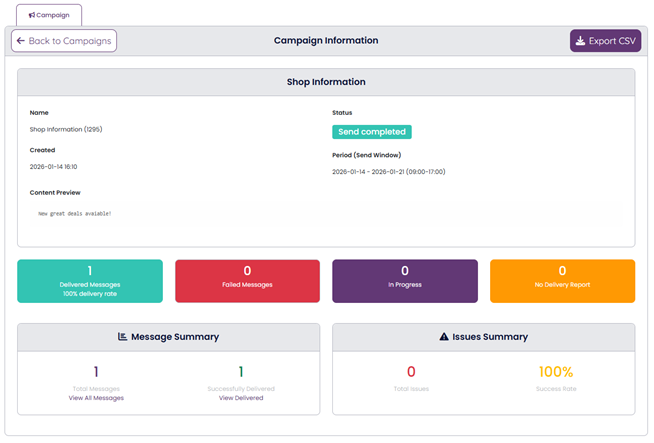This screenshot has height=443, width=654.
Task: Click the green Delivered Messages card
Action: point(90,281)
